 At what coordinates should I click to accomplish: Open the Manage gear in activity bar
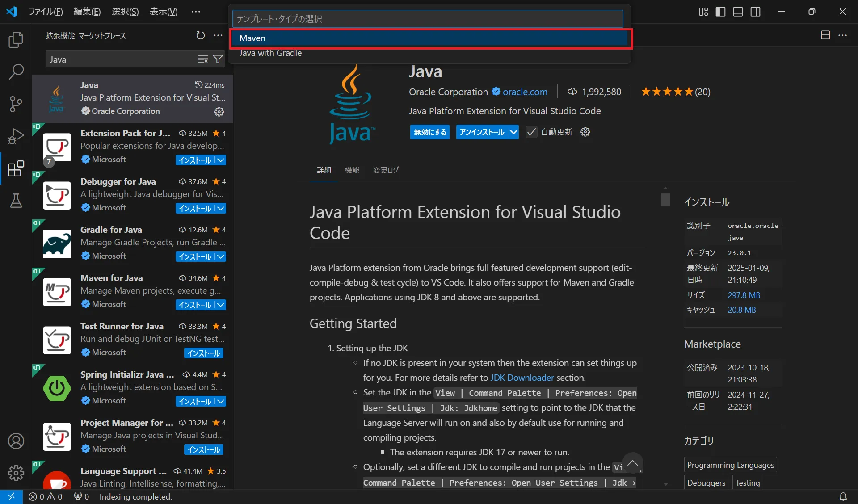point(16,473)
